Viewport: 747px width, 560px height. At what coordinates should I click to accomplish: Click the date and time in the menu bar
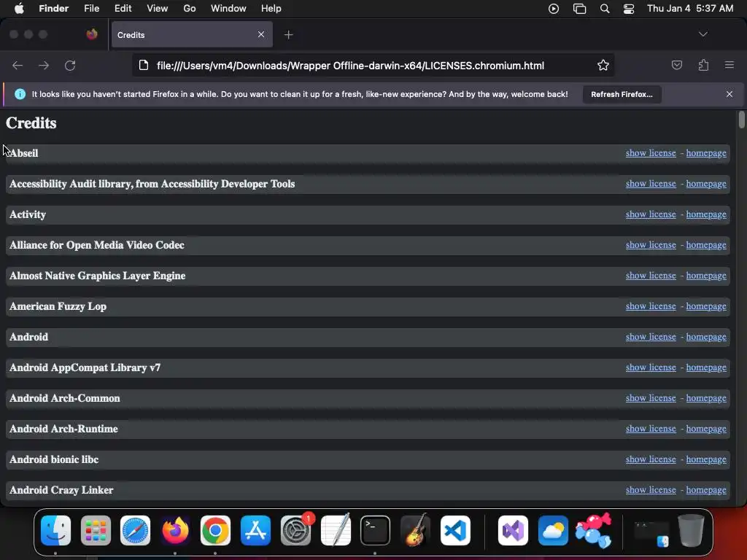tap(690, 9)
